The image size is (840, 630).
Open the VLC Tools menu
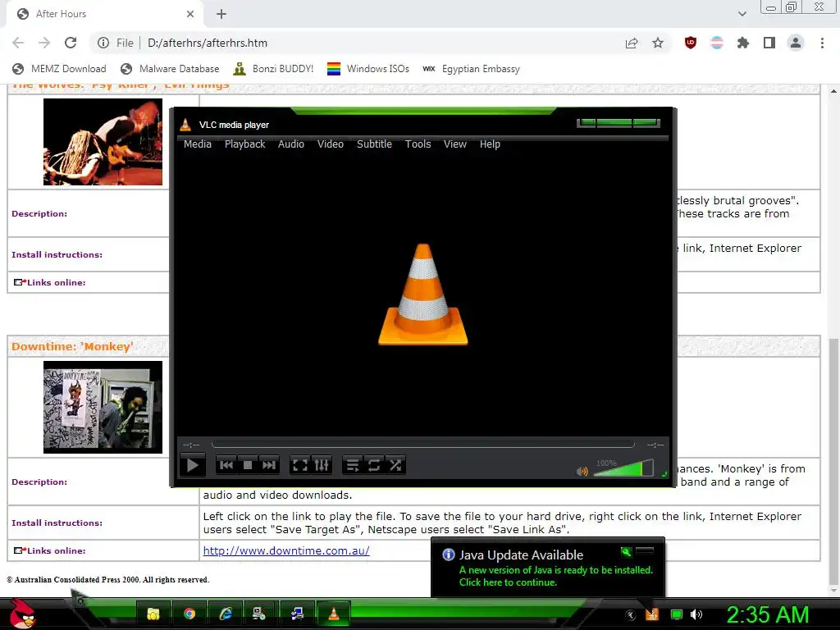pos(418,144)
